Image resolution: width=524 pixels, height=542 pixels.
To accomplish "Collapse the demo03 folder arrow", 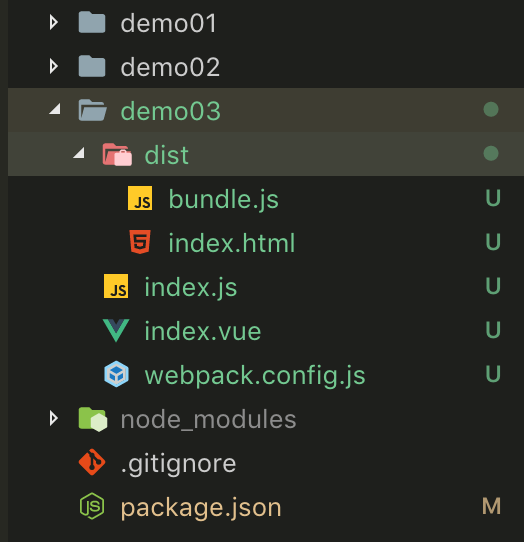I will [55, 109].
